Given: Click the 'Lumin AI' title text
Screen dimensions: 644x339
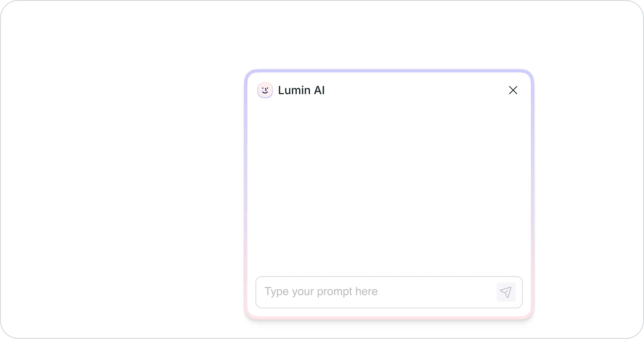Looking at the screenshot, I should [x=301, y=90].
